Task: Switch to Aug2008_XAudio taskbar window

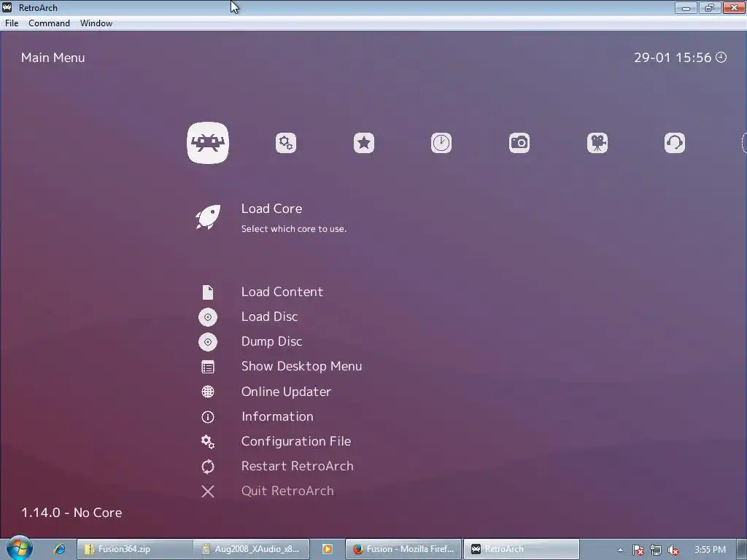Action: (x=252, y=549)
